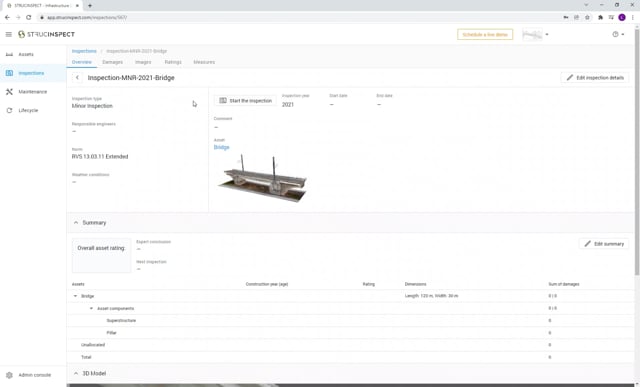Open the Admin console

pyautogui.click(x=33, y=375)
